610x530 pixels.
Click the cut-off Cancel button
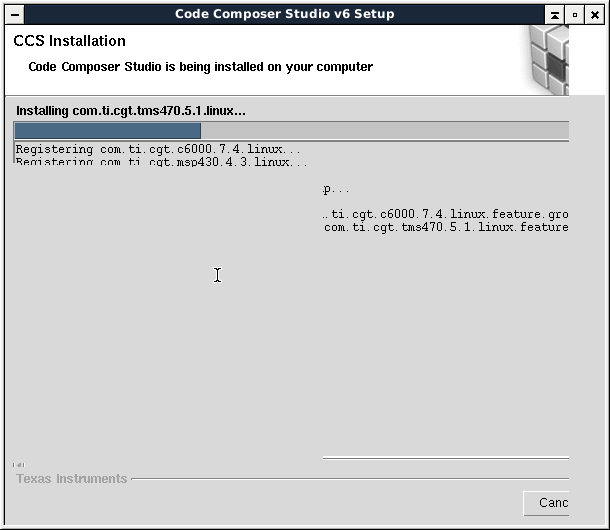[546, 503]
